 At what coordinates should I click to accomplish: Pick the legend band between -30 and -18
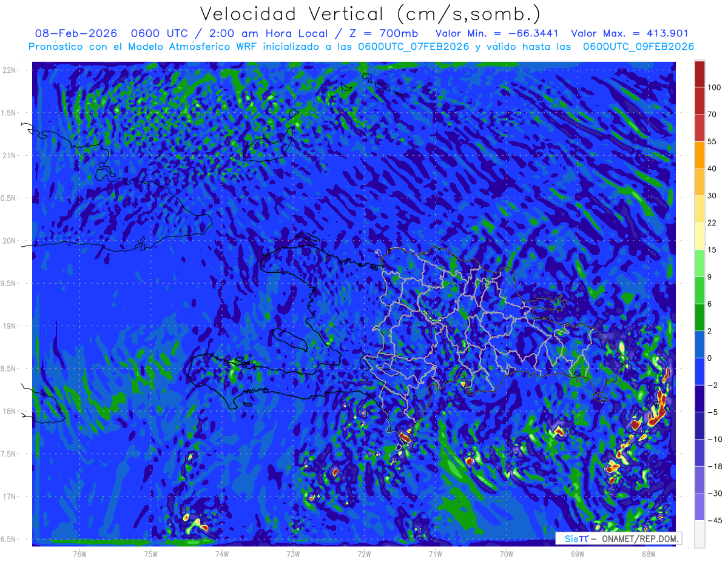[x=699, y=480]
